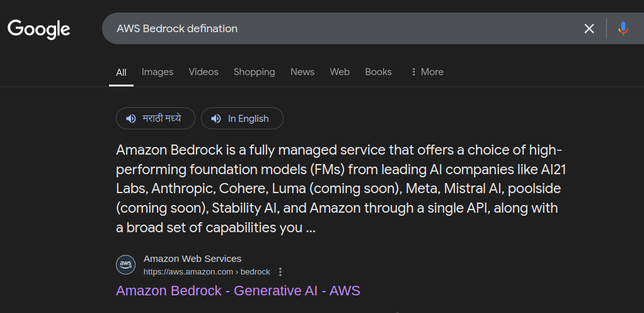Screen dimensions: 644x313
Task: Open the Amazon Web Services source name
Action: 192,259
